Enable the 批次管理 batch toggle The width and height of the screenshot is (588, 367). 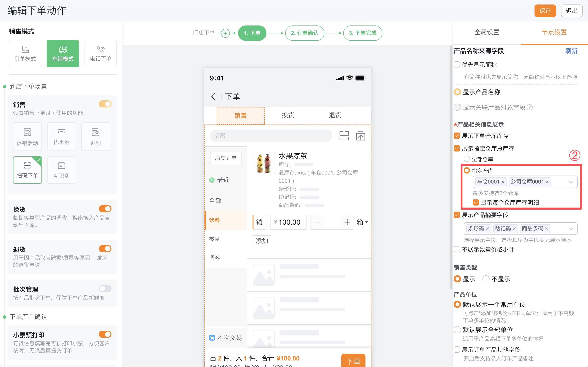tap(105, 289)
